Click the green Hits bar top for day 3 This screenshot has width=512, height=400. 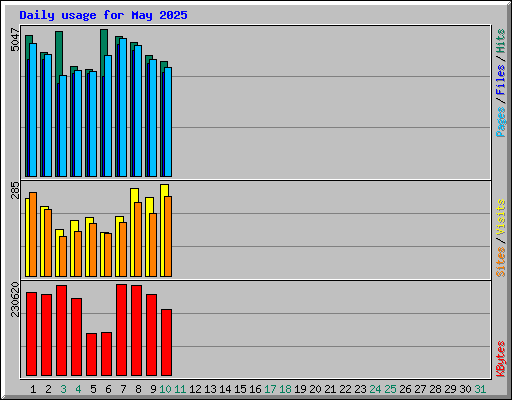(x=59, y=53)
